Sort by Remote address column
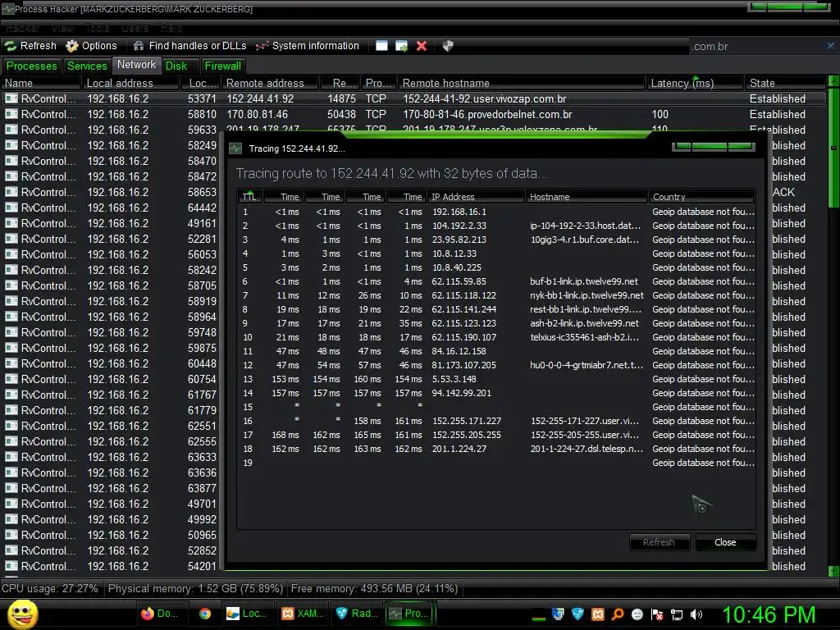840x630 pixels. [270, 83]
